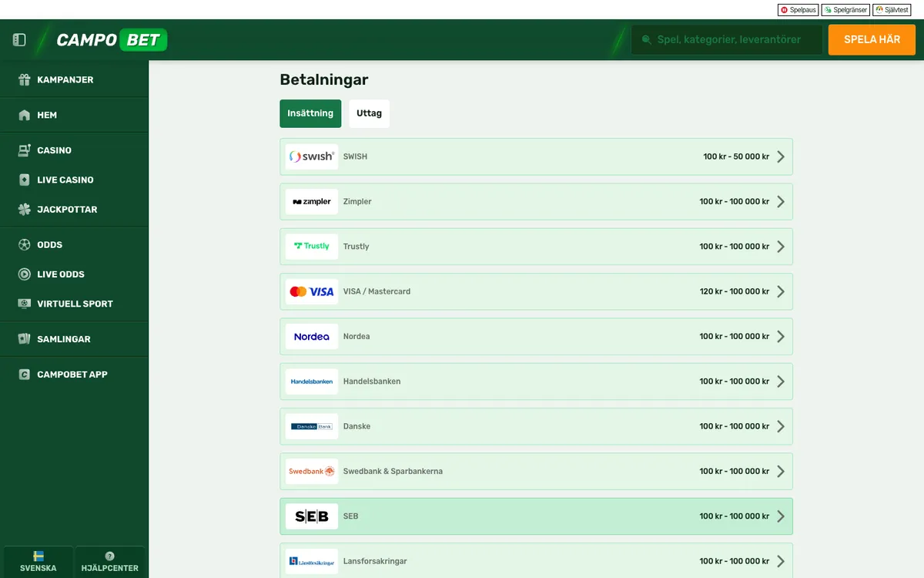Click the 'VISA / Mastercard' label

point(377,291)
